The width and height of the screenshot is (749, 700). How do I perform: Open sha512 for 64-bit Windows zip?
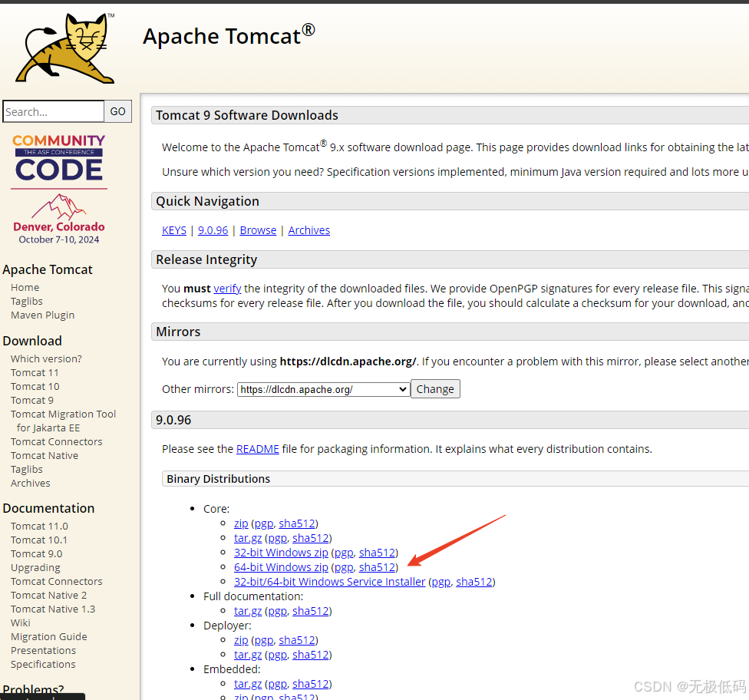[378, 567]
